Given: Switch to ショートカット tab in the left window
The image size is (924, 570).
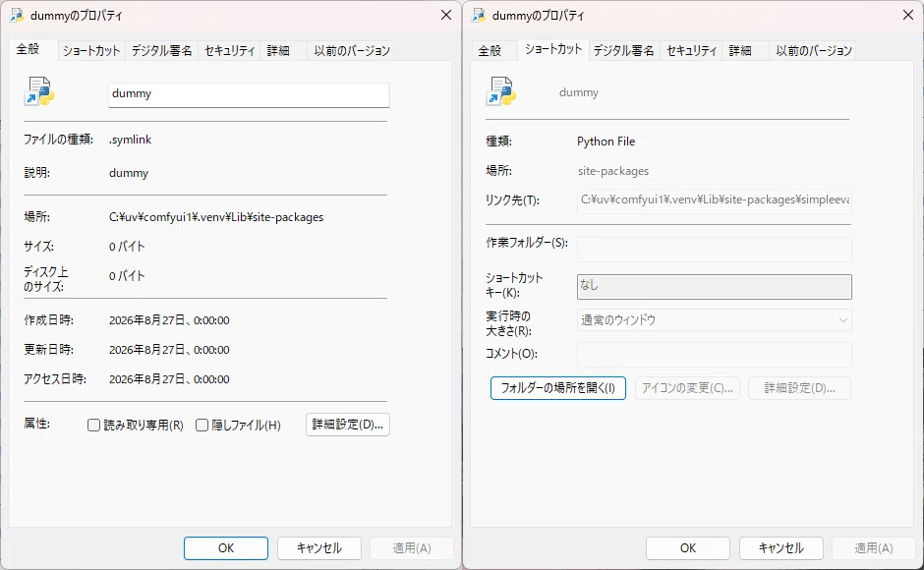Looking at the screenshot, I should click(x=91, y=51).
